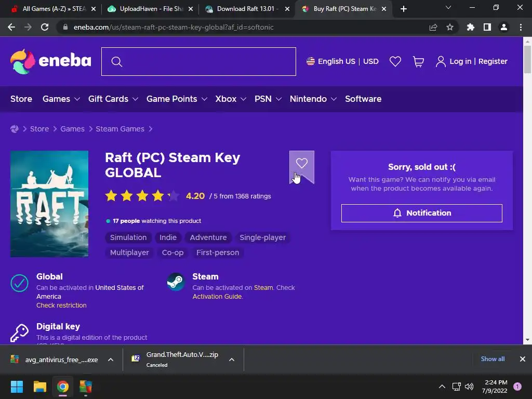The height and width of the screenshot is (399, 532).
Task: Open File Explorer from taskbar
Action: (39, 387)
